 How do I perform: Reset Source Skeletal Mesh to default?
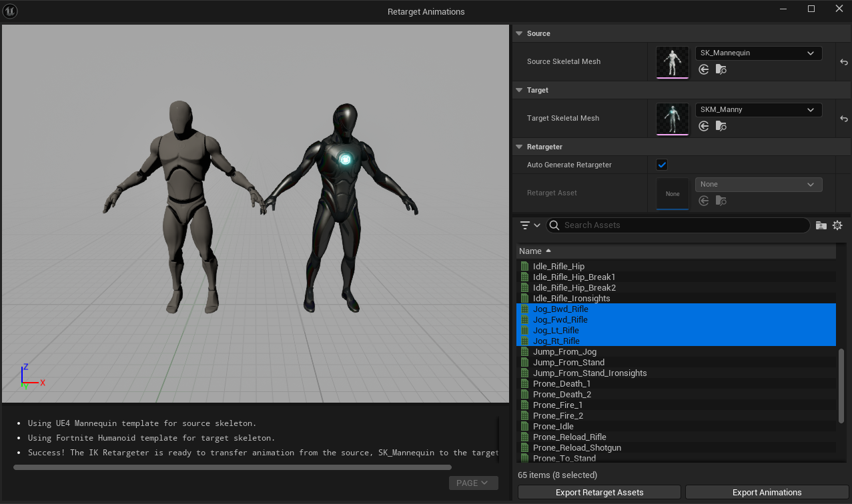[x=844, y=62]
